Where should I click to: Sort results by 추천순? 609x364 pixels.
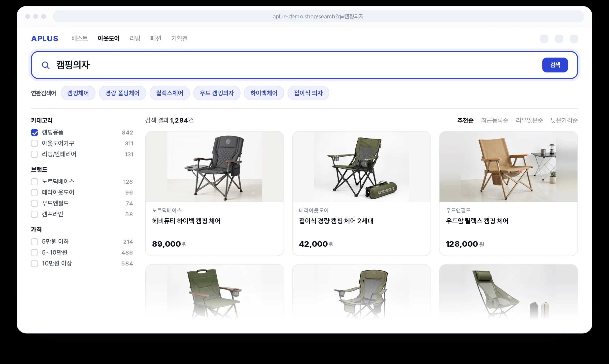[465, 121]
